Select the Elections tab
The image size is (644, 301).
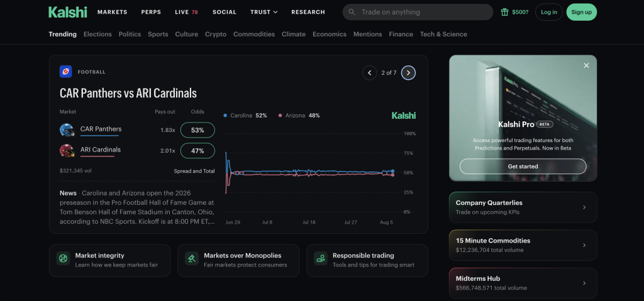[97, 34]
